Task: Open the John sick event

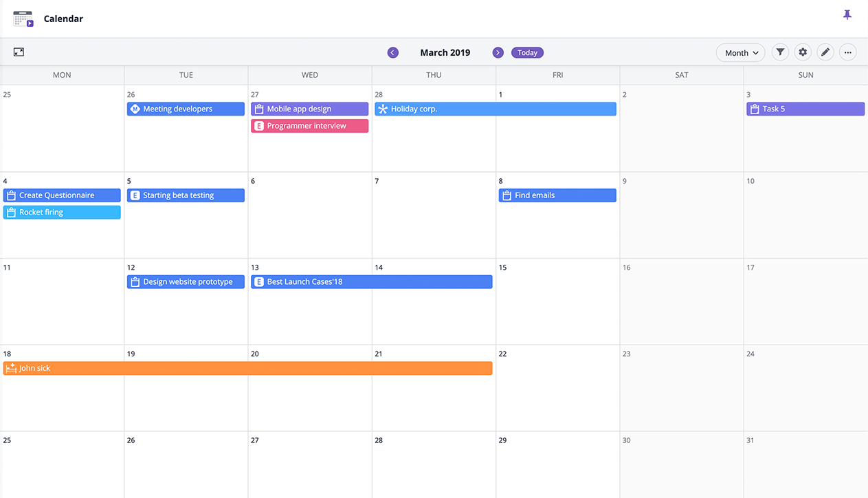Action: [x=247, y=368]
